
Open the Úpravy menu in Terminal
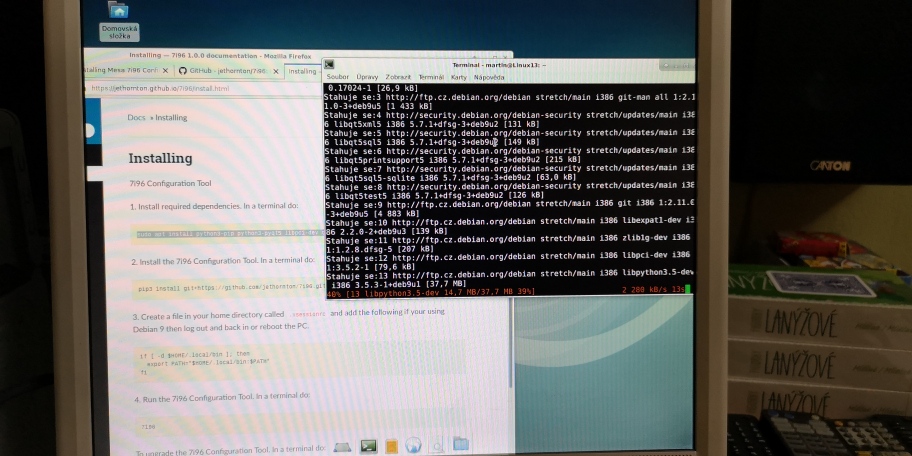[x=367, y=76]
